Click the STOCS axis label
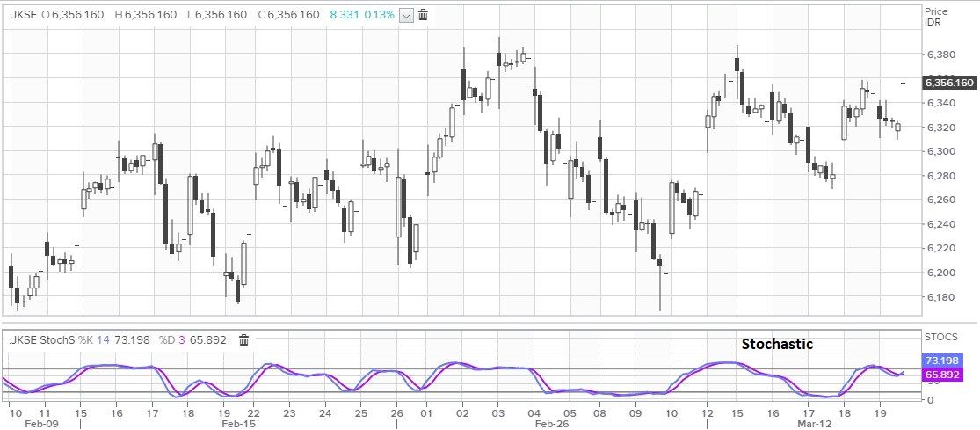The height and width of the screenshot is (430, 980). (940, 337)
